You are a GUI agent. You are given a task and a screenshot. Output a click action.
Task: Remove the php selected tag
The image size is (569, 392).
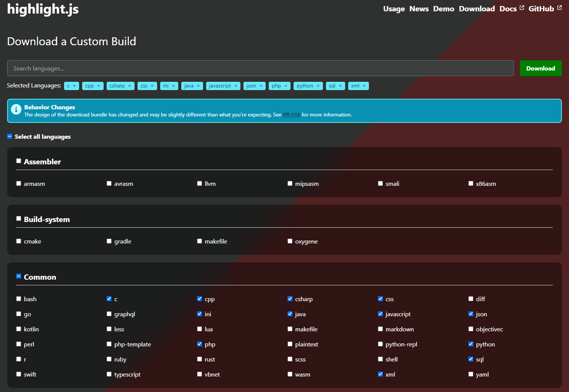[286, 86]
